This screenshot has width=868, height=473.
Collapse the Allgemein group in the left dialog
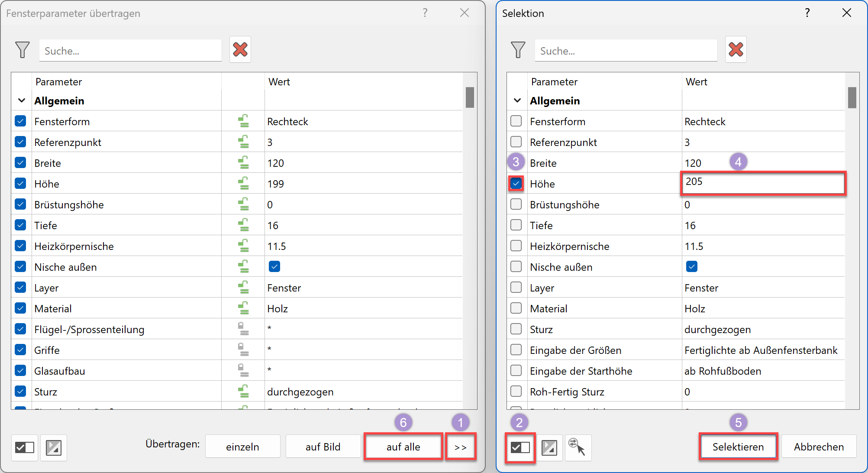tap(21, 100)
